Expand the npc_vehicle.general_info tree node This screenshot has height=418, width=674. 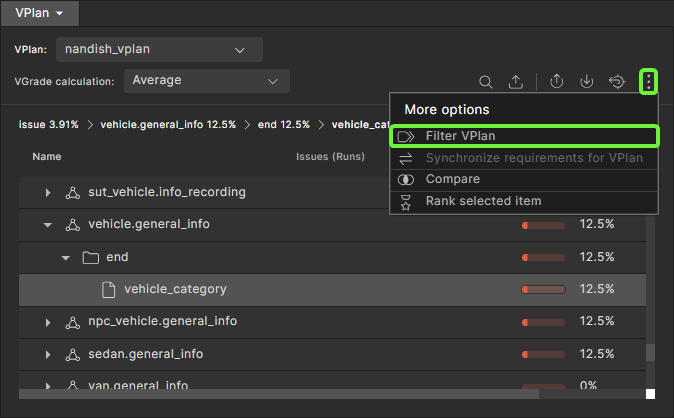coord(48,322)
